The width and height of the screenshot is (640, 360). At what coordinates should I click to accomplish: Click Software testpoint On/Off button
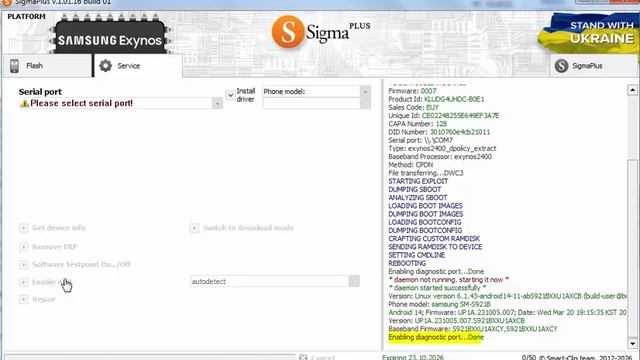pyautogui.click(x=81, y=264)
